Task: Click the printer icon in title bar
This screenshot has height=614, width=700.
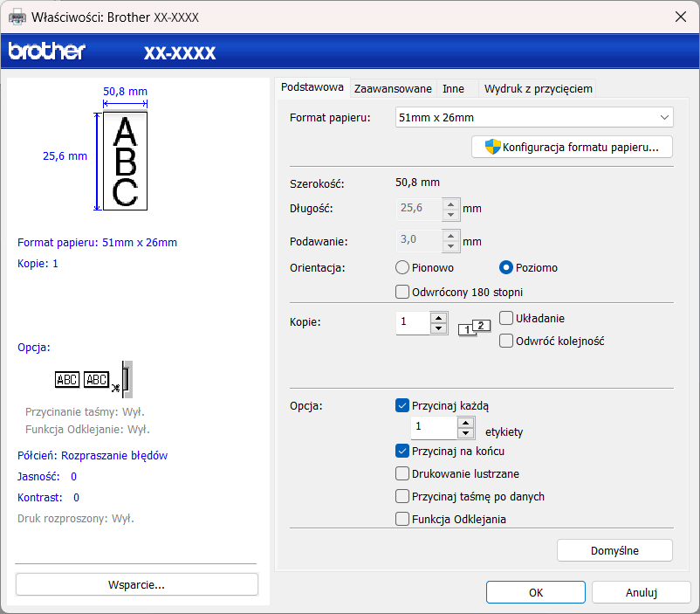Action: tap(17, 17)
